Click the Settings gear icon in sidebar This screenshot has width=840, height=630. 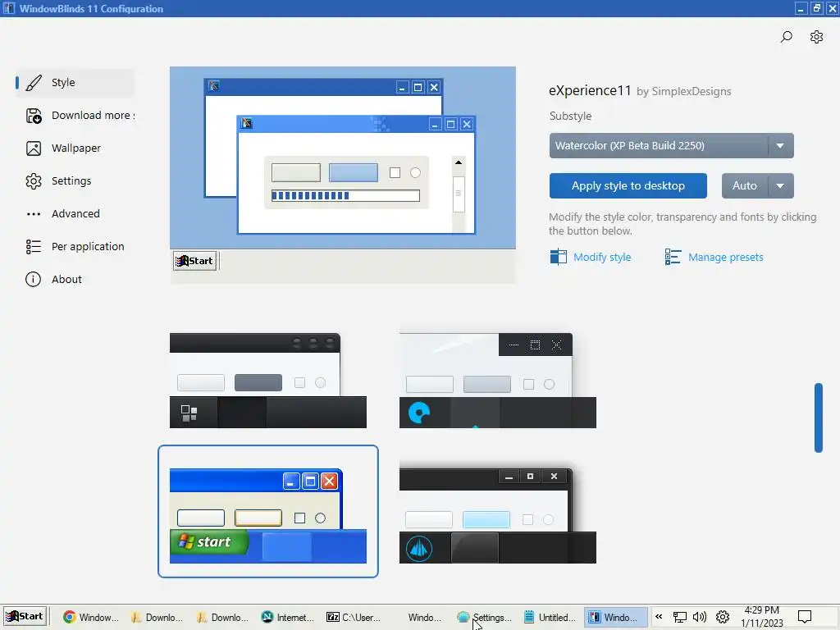click(33, 181)
